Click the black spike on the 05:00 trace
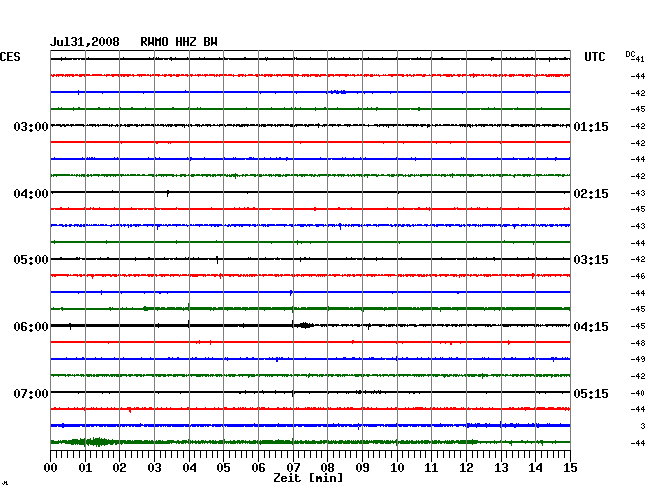 coord(217,260)
